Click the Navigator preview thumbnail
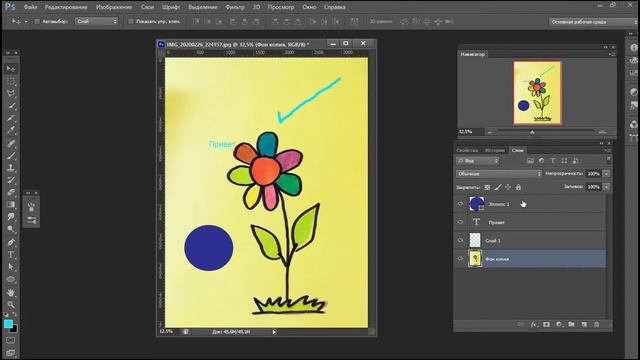The width and height of the screenshot is (640, 360). coord(537,93)
